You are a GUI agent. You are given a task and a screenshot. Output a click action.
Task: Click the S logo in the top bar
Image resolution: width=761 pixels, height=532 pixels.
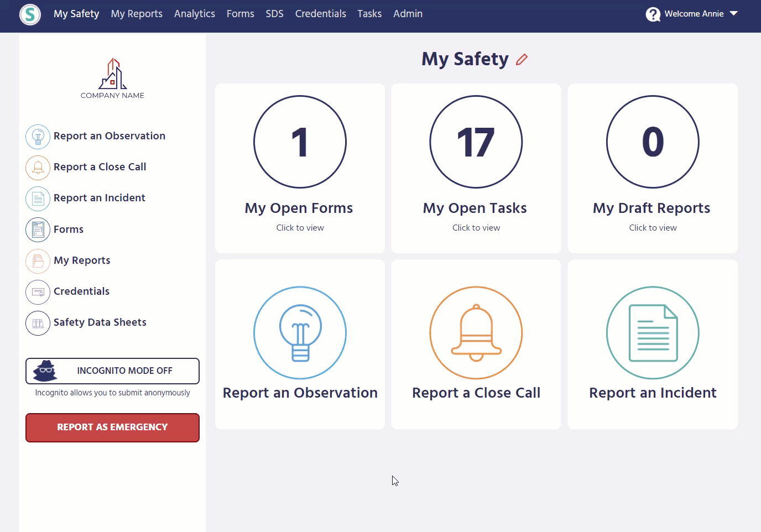(30, 15)
